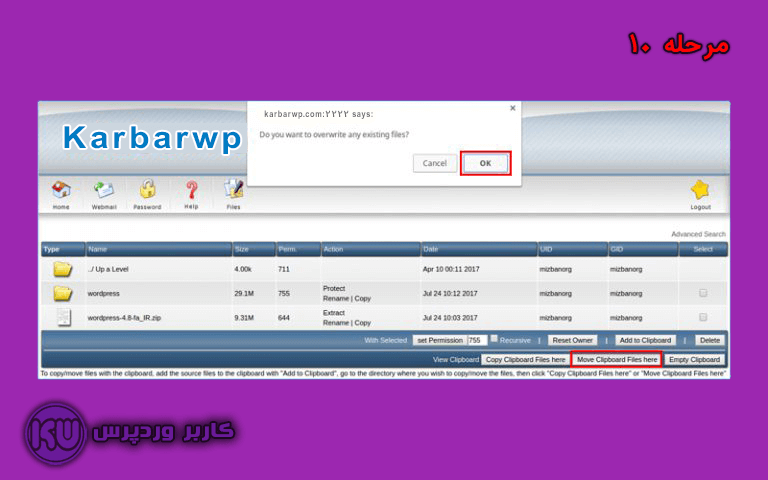This screenshot has width=768, height=480.
Task: Click the Empty Clipboard button
Action: (x=694, y=360)
